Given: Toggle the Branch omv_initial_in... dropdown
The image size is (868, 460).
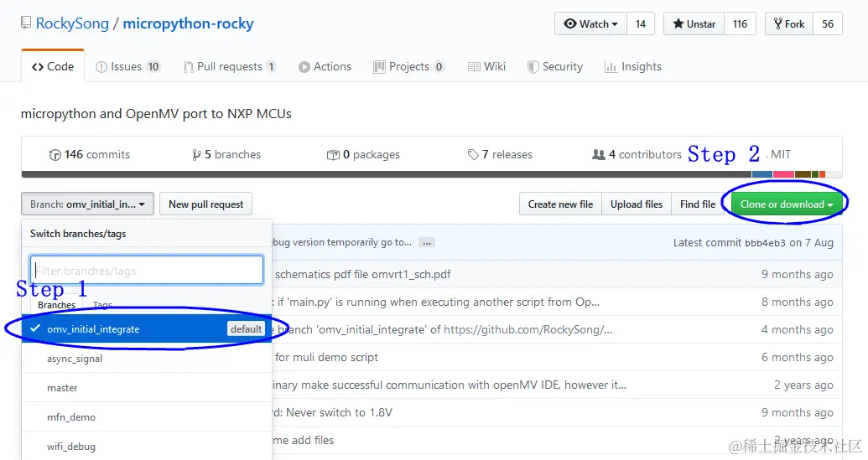Looking at the screenshot, I should point(87,204).
